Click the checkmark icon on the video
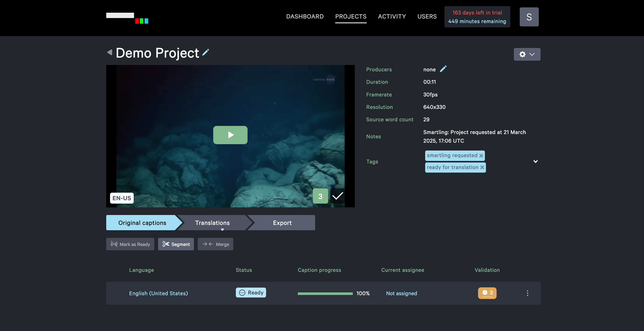The width and height of the screenshot is (644, 331). point(338,196)
